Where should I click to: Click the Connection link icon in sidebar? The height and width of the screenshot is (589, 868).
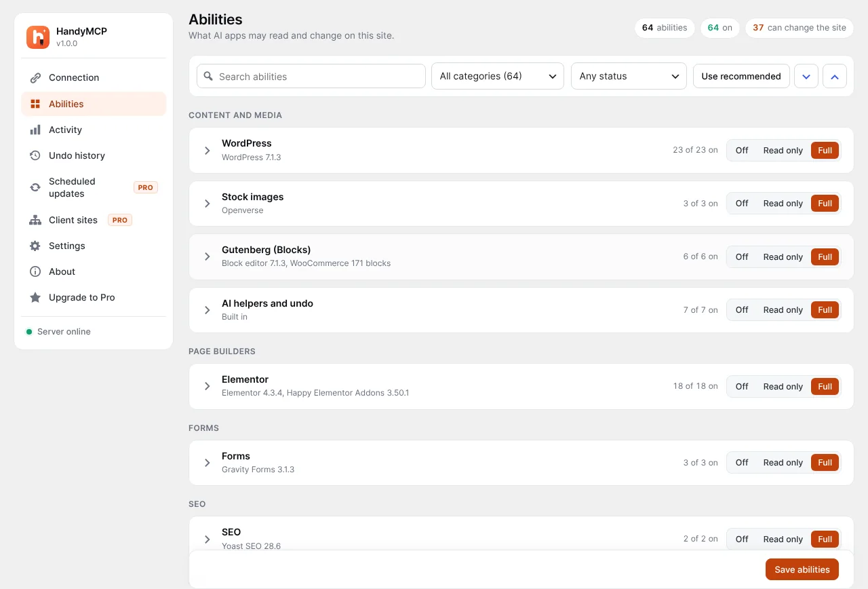[35, 78]
